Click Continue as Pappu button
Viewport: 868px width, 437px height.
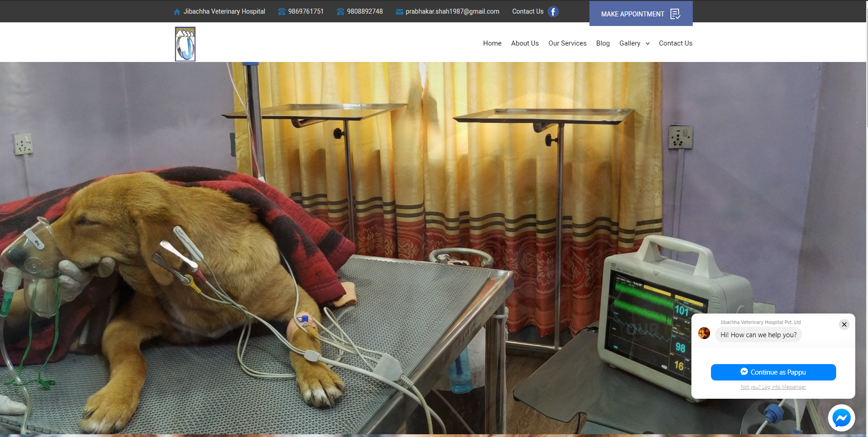coord(773,372)
